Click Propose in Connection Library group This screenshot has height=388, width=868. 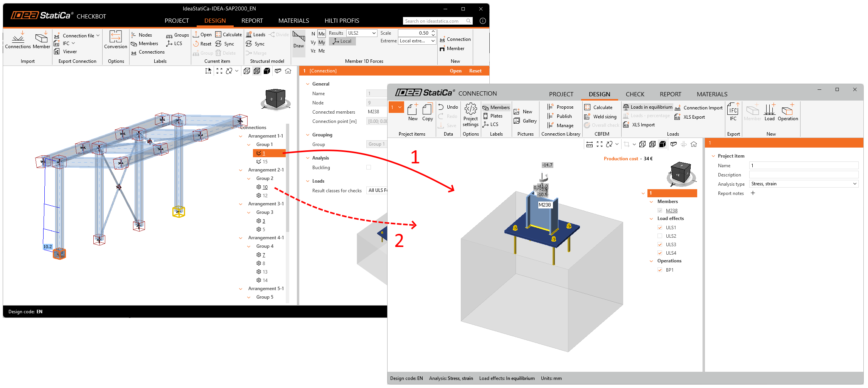point(560,107)
